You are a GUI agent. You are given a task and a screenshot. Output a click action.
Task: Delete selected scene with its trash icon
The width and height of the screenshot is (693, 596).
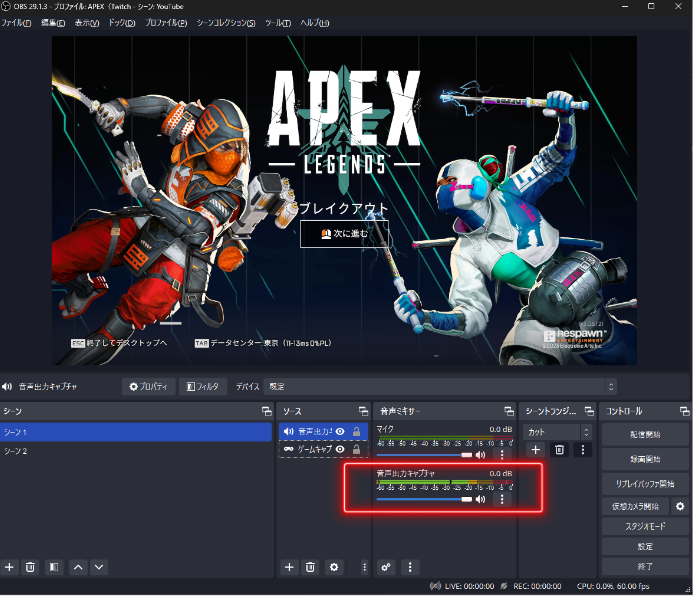30,567
